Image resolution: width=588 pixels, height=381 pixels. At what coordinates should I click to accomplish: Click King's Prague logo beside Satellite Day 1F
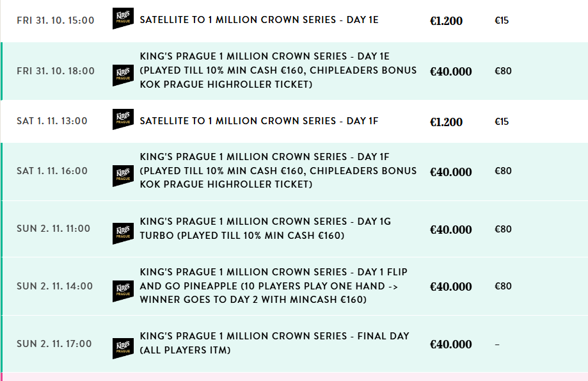[x=123, y=120]
